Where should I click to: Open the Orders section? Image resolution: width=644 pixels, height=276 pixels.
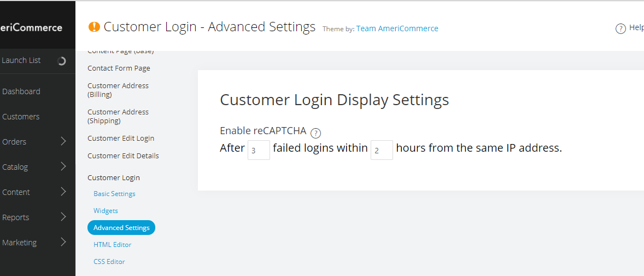point(14,141)
